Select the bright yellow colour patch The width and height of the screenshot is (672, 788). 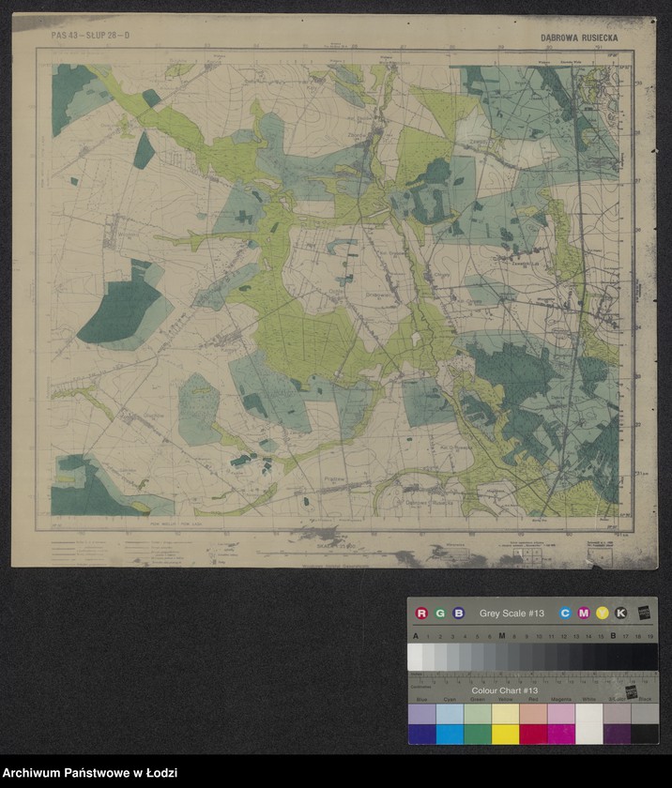506,734
